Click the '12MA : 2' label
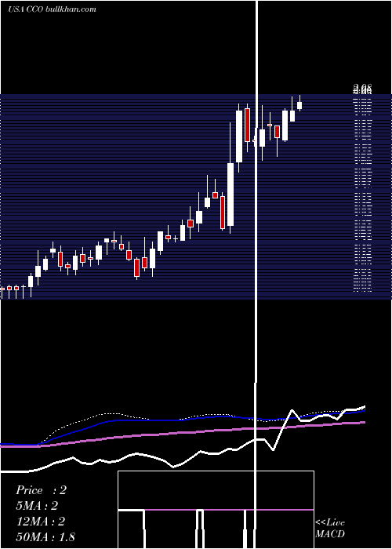392x549 pixels. tap(41, 522)
